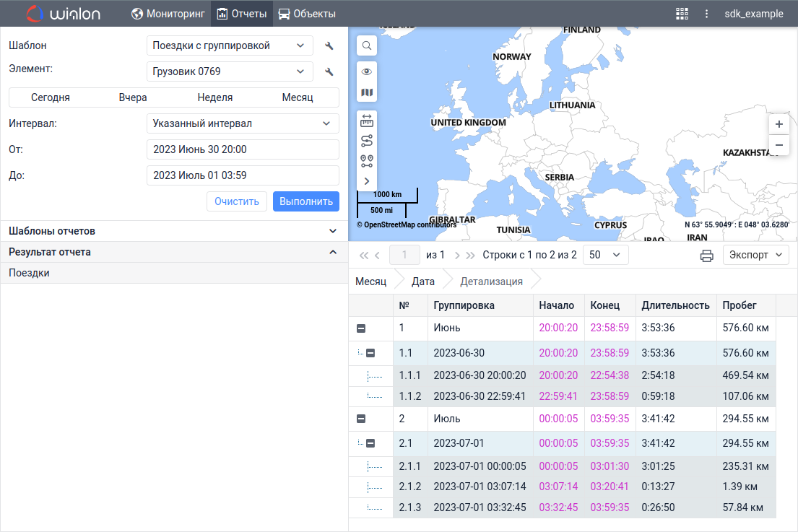The image size is (798, 532).
Task: Click wrench icon next to Элемент field
Action: click(x=329, y=72)
